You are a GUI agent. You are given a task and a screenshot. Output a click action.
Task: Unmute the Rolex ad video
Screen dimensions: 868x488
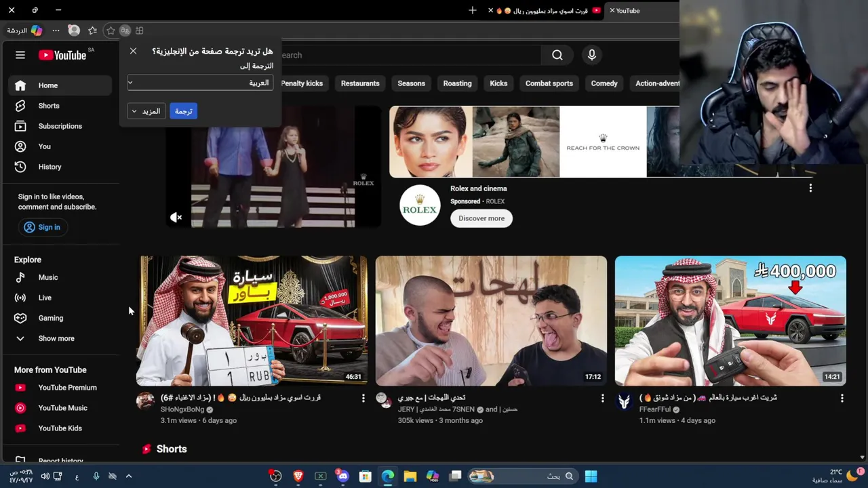click(x=176, y=218)
